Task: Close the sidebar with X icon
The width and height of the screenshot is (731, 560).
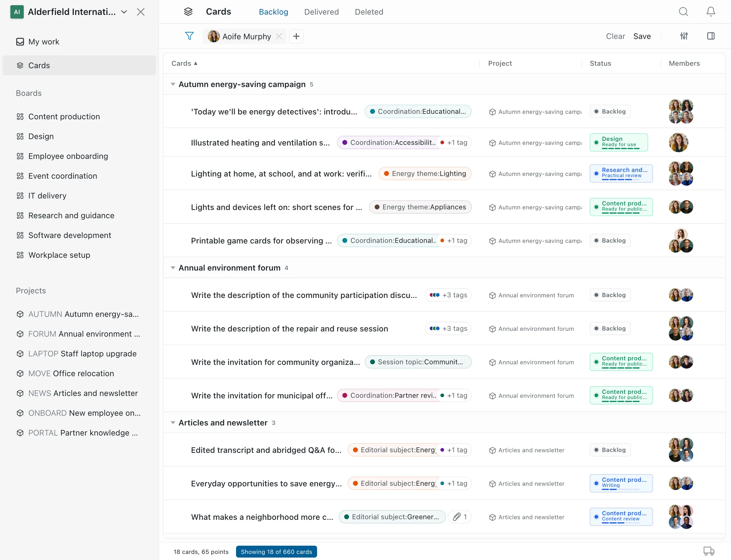Action: coord(140,12)
